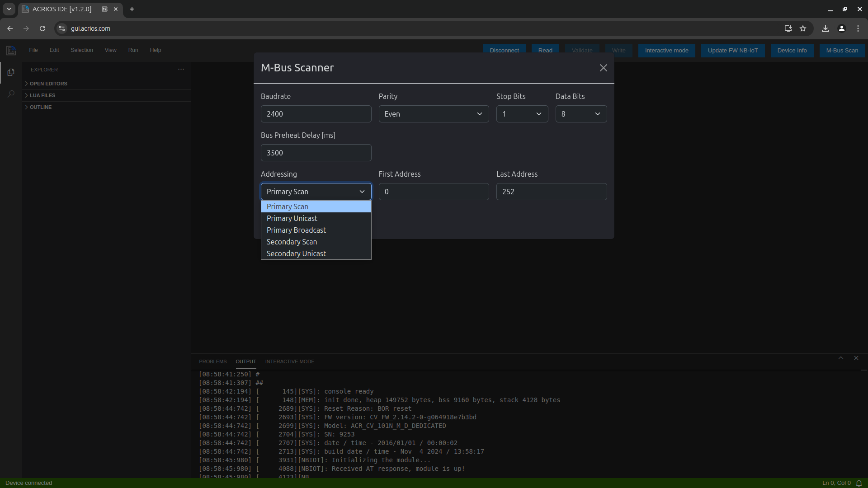
Task: Click the Update FW NB-IoT icon
Action: tap(733, 50)
